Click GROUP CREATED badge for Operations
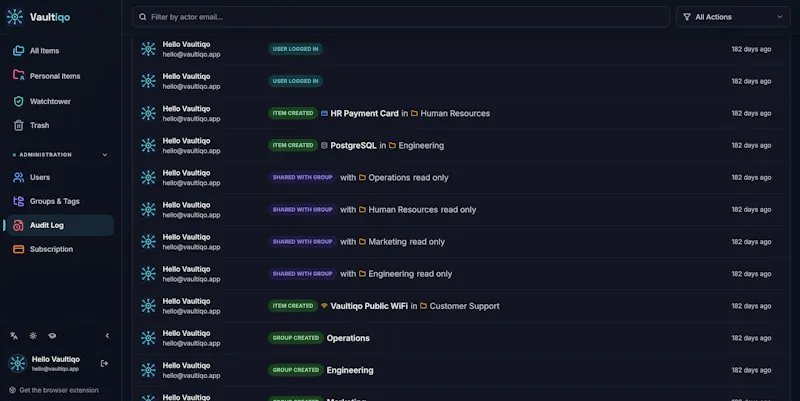Screen dimensions: 800x401 click(296, 338)
